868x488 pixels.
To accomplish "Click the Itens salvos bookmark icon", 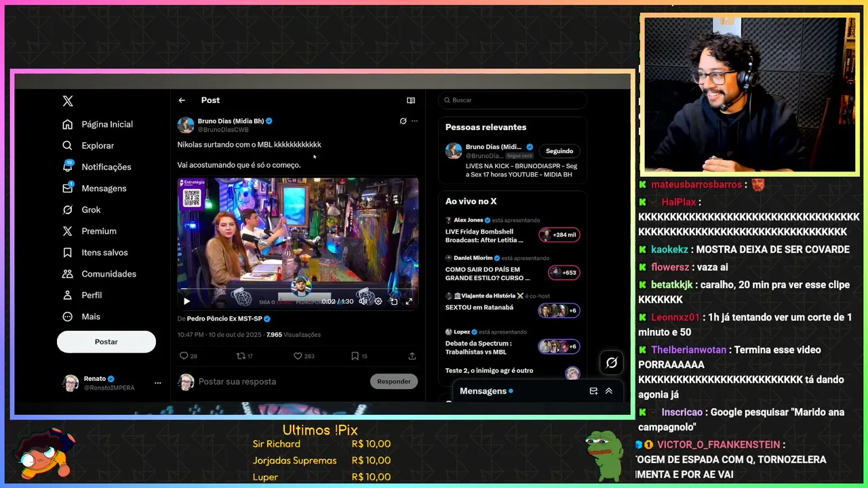I will [67, 252].
